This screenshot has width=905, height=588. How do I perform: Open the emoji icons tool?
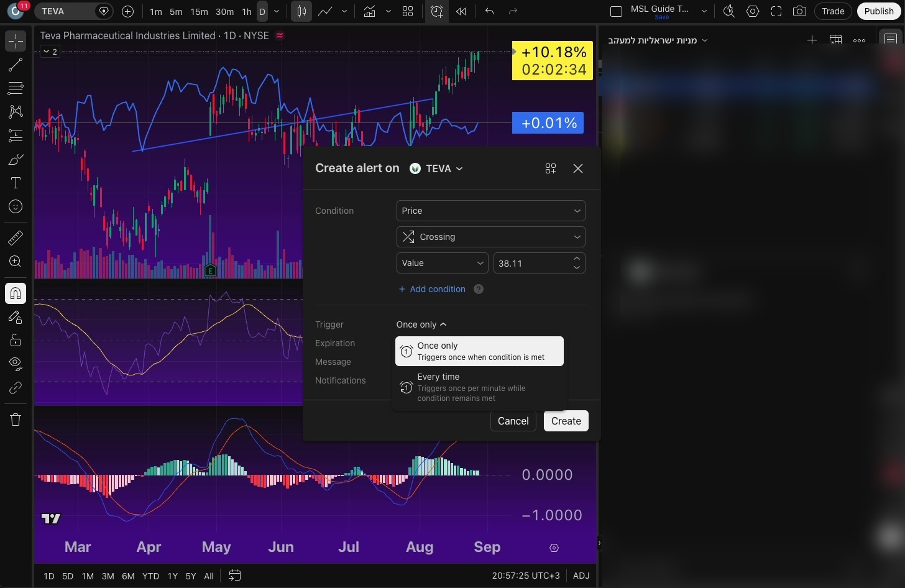point(16,206)
